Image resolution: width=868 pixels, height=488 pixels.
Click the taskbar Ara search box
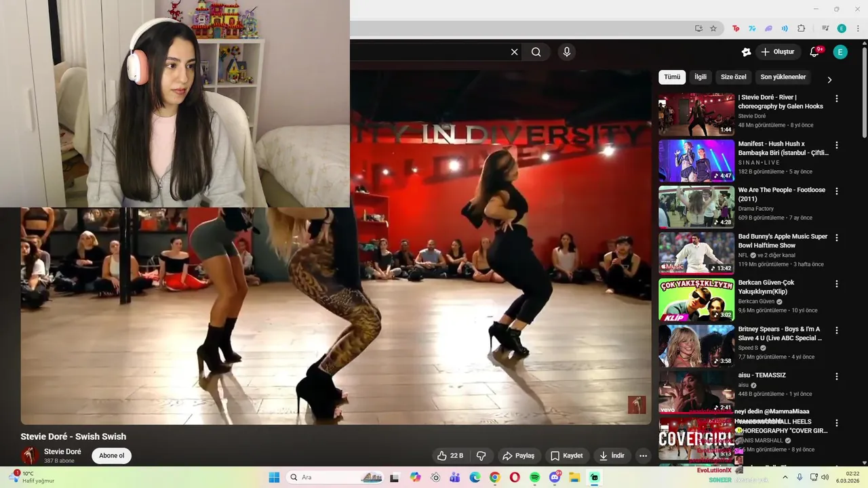[x=335, y=477]
